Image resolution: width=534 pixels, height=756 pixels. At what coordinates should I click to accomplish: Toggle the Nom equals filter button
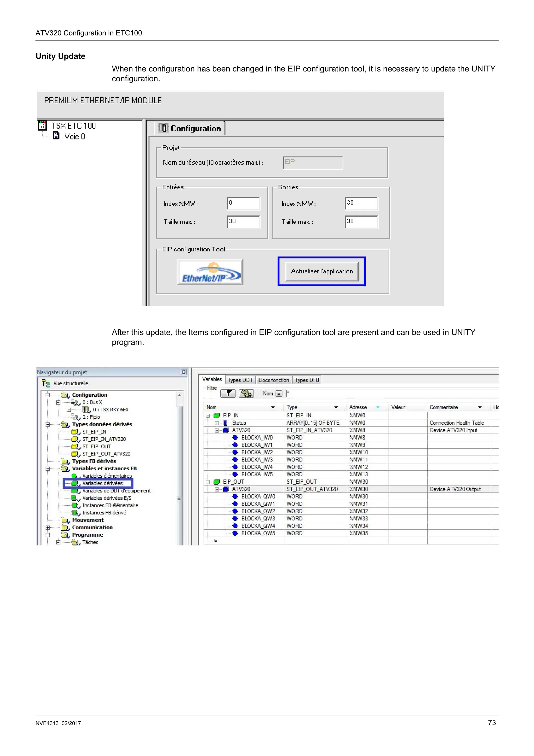point(279,394)
